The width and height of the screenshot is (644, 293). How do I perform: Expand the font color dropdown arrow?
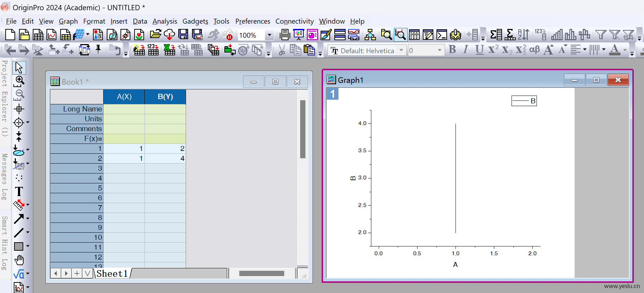pos(625,50)
